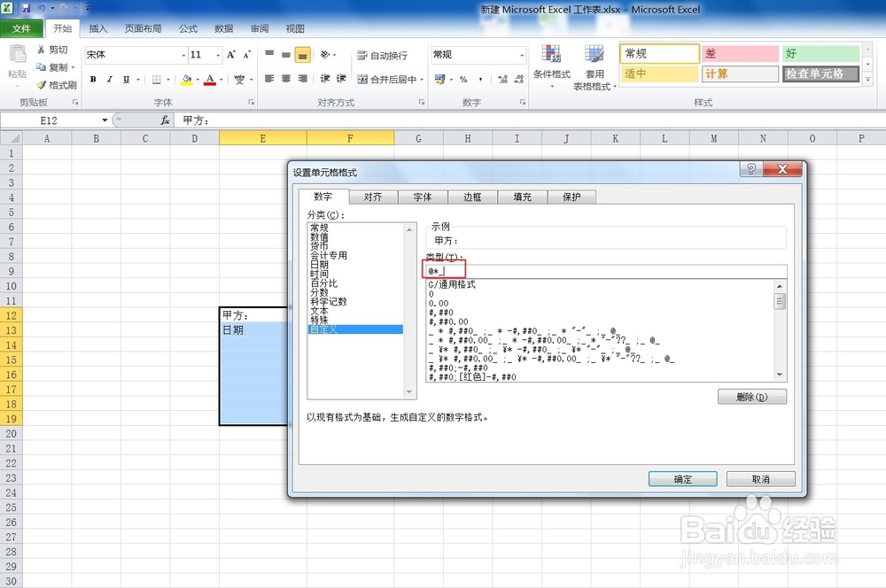Expand the cell styles gallery
The width and height of the screenshot is (886, 588).
[868, 80]
